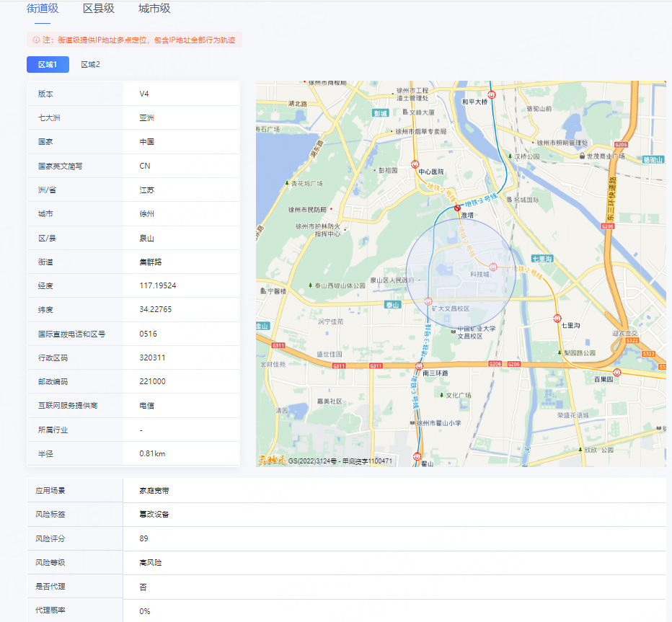The width and height of the screenshot is (672, 622).
Task: Click the 中国矿业大学文昌校区 label
Action: [476, 332]
